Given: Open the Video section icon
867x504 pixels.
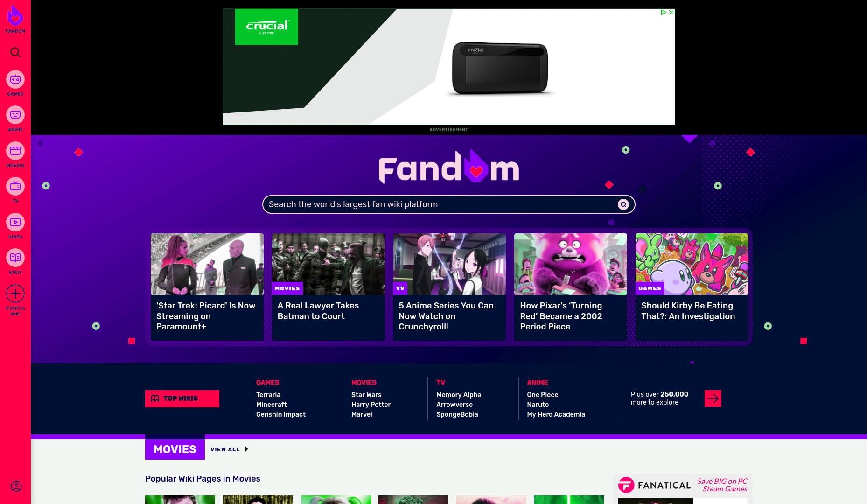Looking at the screenshot, I should 15,222.
